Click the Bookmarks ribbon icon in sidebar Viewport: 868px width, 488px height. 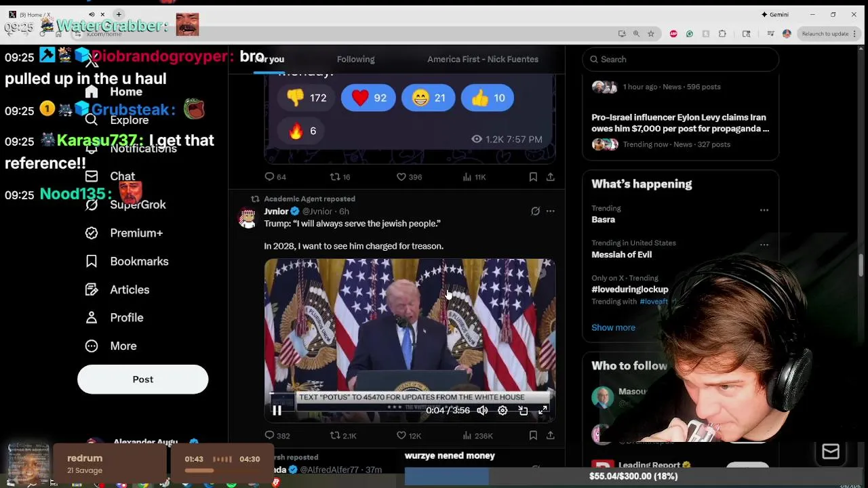(92, 262)
